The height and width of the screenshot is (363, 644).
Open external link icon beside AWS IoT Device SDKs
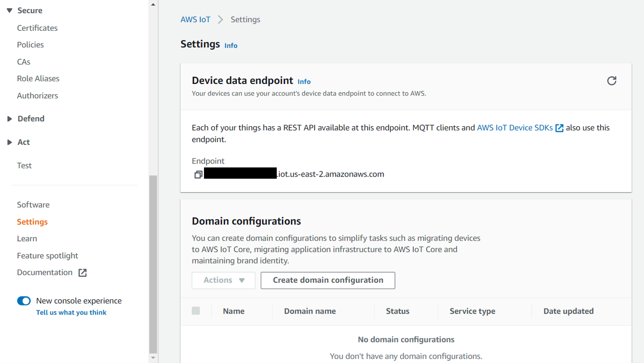pos(560,128)
